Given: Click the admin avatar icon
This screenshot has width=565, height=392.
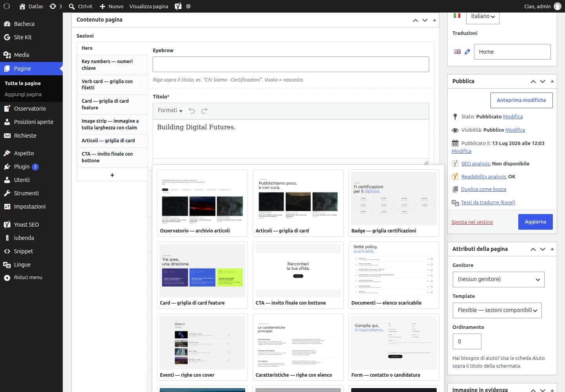Looking at the screenshot, I should 558,6.
